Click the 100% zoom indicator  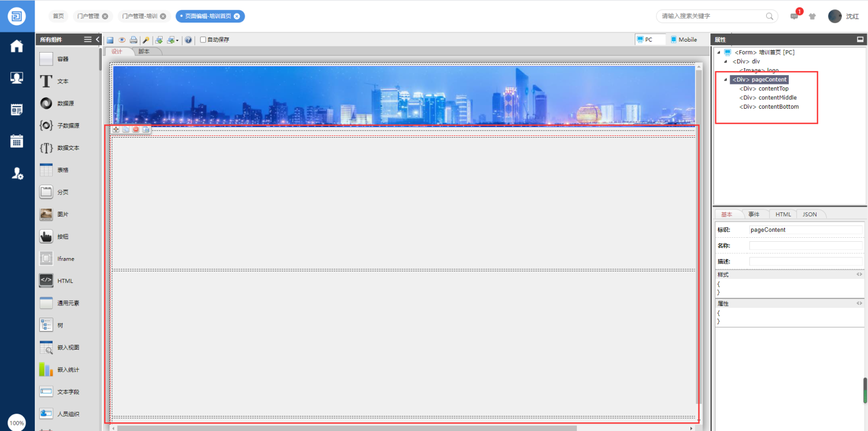point(17,423)
